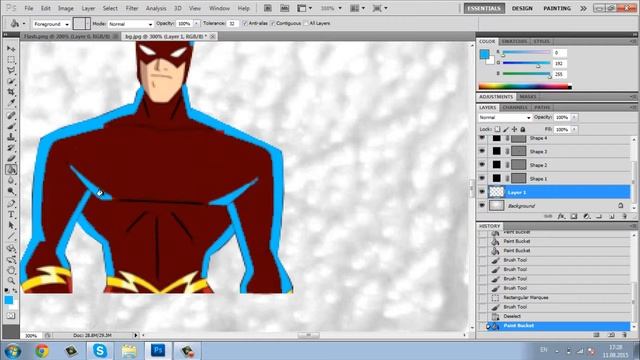640x360 pixels.
Task: Hide the Background layer
Action: [482, 206]
